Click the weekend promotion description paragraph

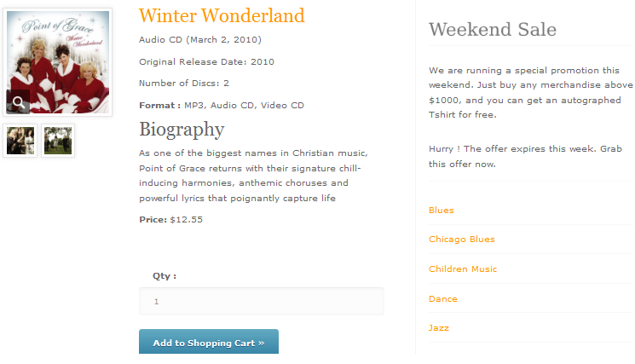click(x=530, y=92)
